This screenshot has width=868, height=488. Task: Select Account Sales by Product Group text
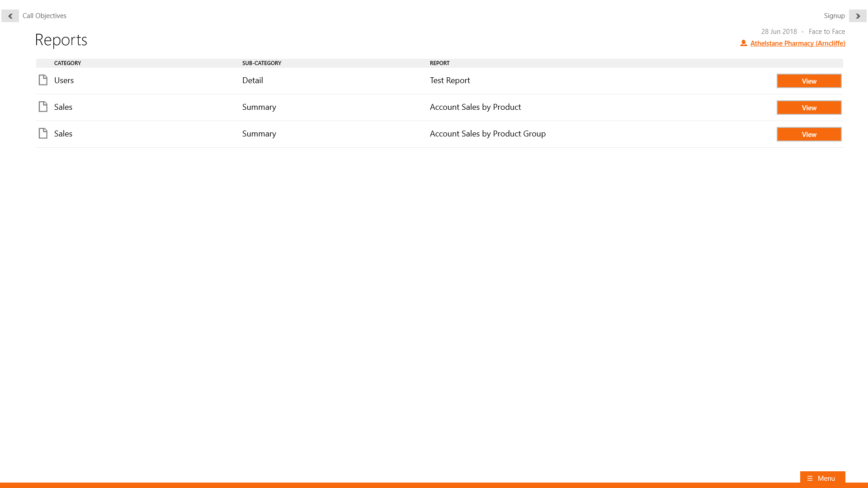coord(487,134)
